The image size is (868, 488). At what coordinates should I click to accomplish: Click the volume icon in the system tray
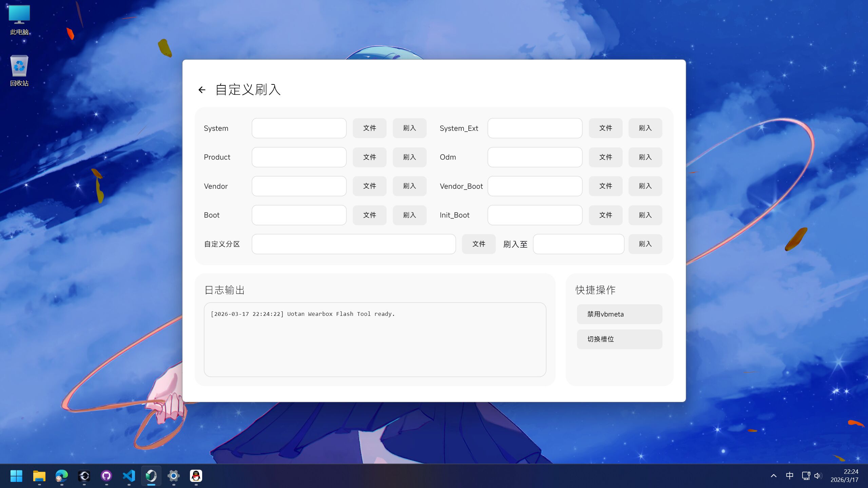tap(817, 476)
